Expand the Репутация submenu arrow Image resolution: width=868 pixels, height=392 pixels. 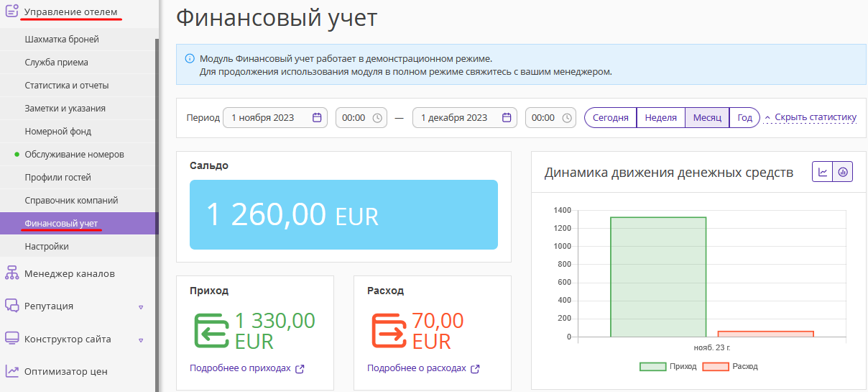pos(141,307)
